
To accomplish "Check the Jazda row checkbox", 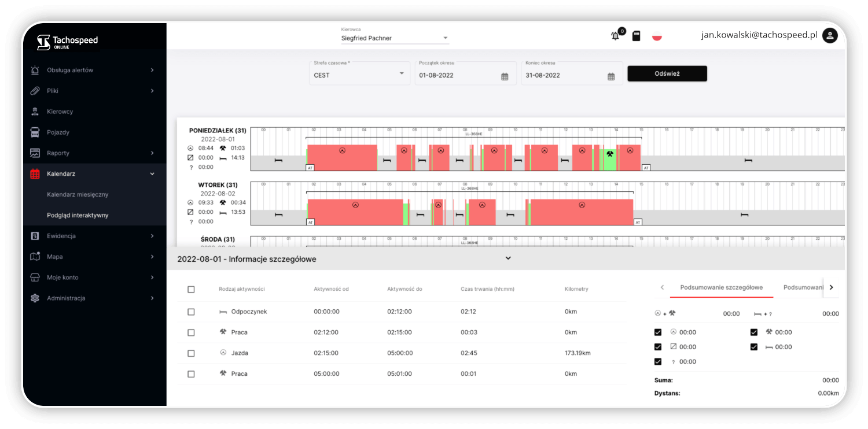I will coord(191,353).
